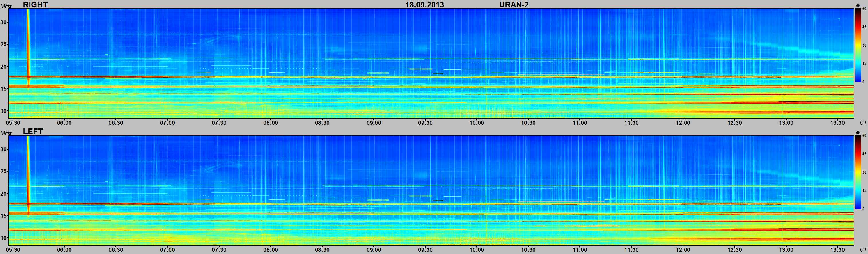Click the 12:00 time tick under RIGHT panel
Image resolution: width=868 pixels, height=254 pixels.
click(683, 123)
